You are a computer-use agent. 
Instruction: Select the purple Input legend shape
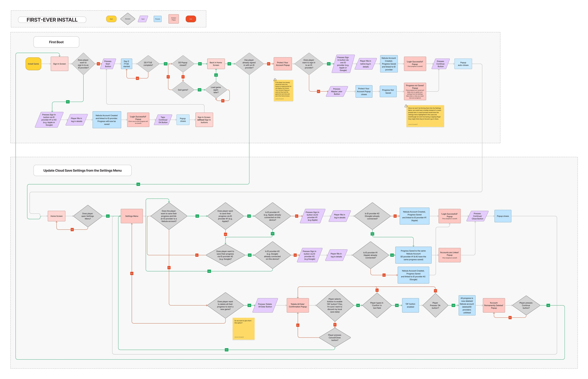(143, 19)
